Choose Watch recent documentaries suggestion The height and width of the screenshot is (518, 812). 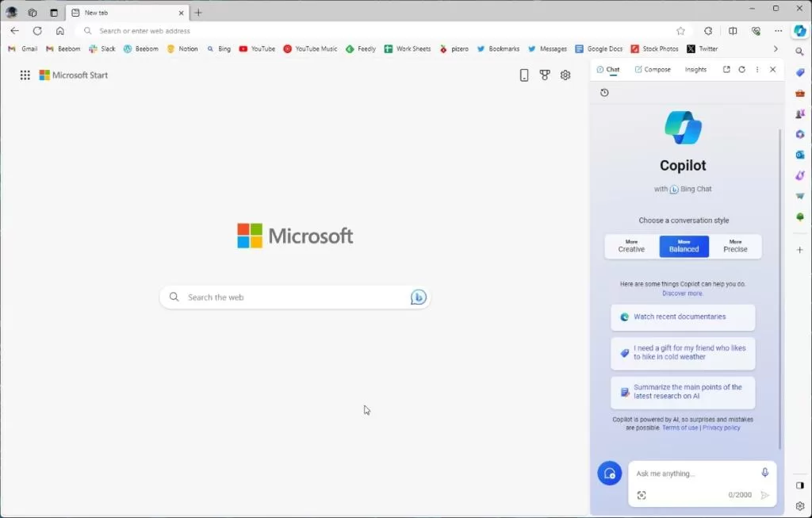tap(683, 317)
